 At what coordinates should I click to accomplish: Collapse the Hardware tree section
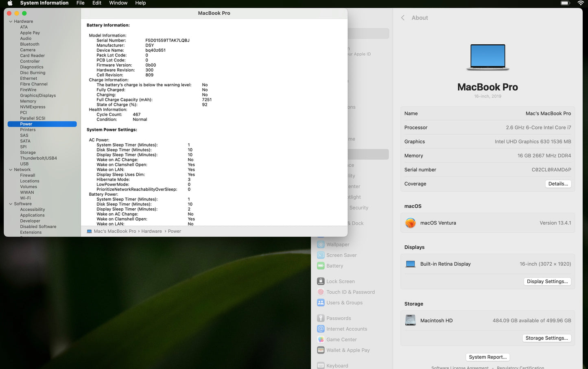click(11, 22)
